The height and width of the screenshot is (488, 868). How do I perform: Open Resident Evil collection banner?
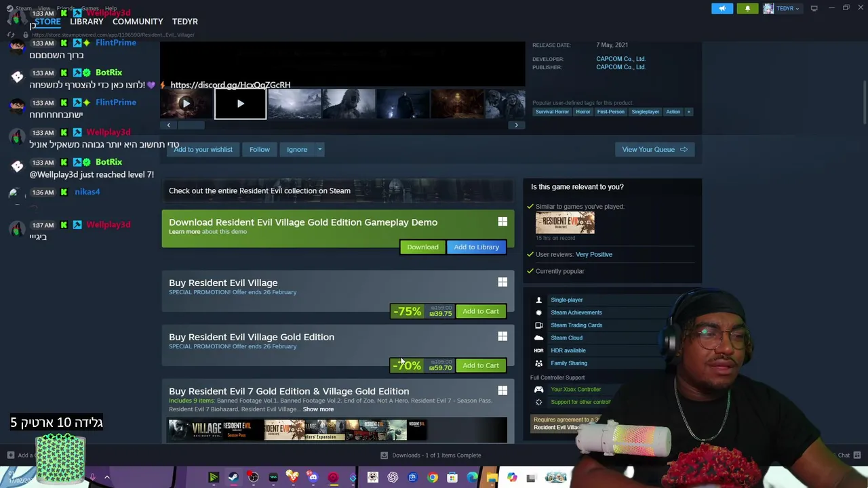pyautogui.click(x=338, y=190)
